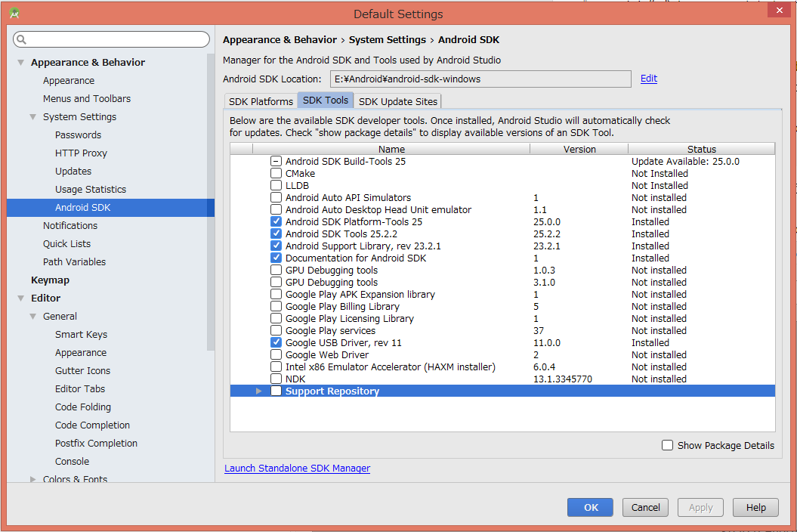The image size is (797, 532).
Task: Sort by the Name column header
Action: pyautogui.click(x=391, y=149)
